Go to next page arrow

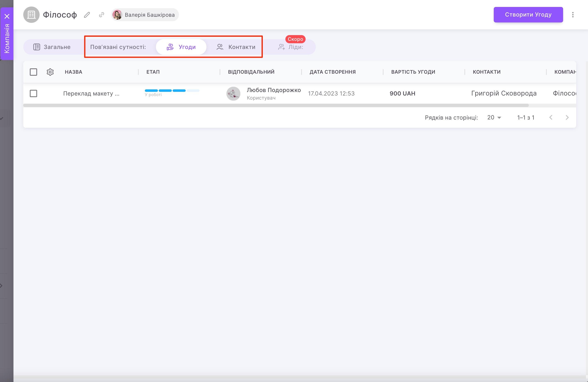pyautogui.click(x=567, y=117)
